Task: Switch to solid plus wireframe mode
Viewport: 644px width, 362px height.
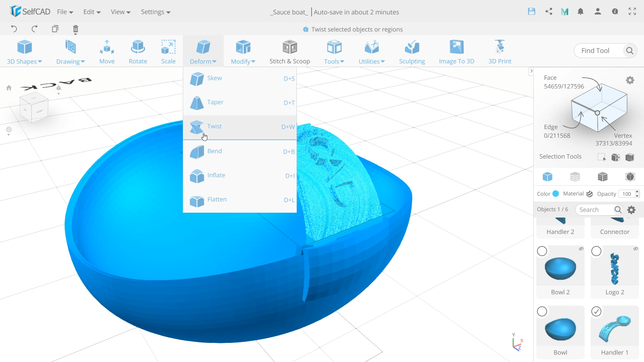Action: point(603,177)
